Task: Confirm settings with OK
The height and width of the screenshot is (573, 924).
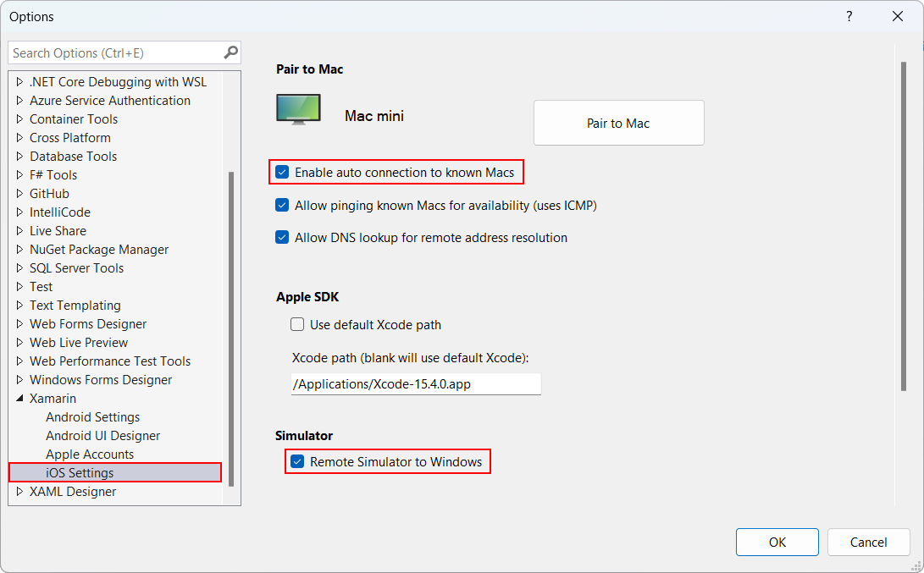Action: (x=777, y=542)
